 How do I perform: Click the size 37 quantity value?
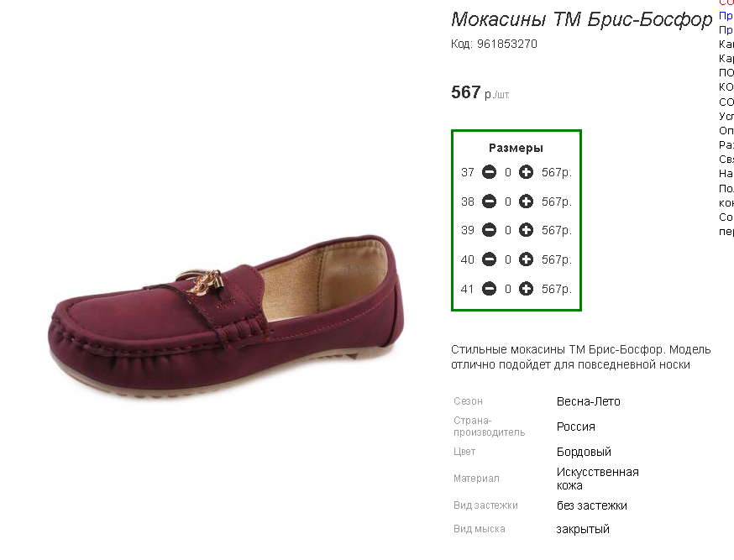pyautogui.click(x=508, y=172)
